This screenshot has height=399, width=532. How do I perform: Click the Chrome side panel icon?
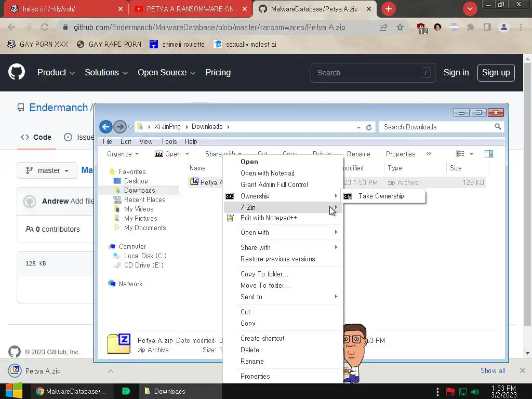[487, 27]
